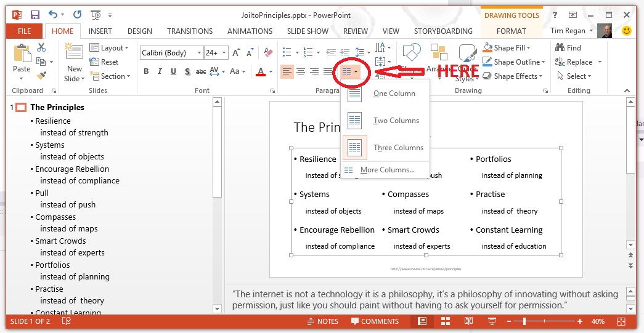The image size is (644, 333).
Task: Toggle Center alignment button
Action: click(x=301, y=72)
